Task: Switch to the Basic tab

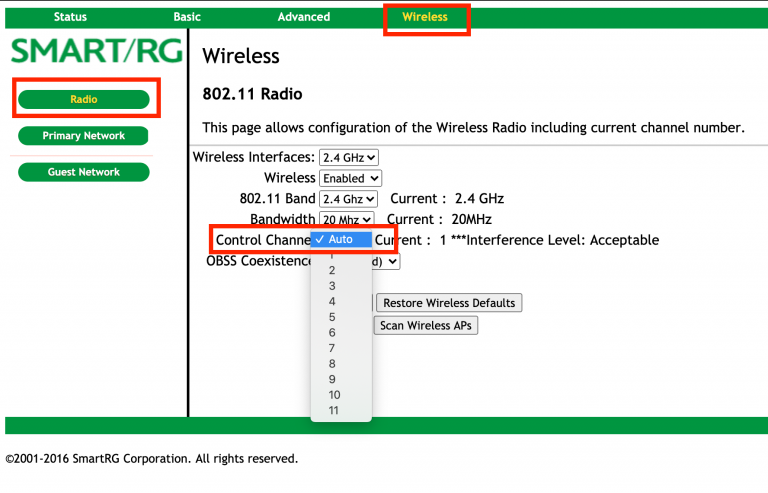Action: coord(187,17)
